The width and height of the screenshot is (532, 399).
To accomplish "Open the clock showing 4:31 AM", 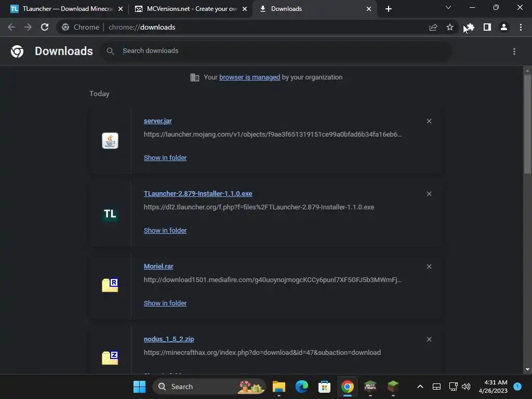I will [x=493, y=387].
